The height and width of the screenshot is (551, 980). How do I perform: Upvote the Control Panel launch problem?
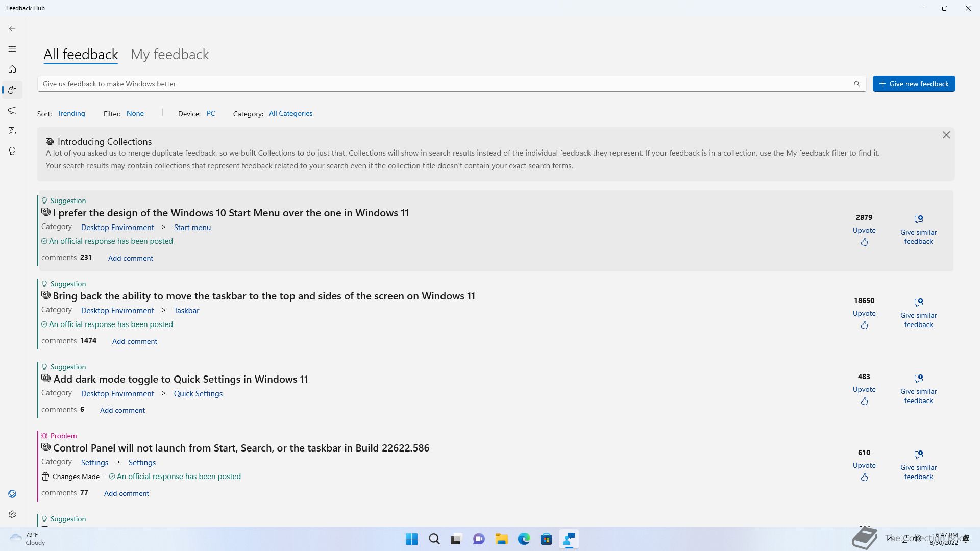pos(864,471)
